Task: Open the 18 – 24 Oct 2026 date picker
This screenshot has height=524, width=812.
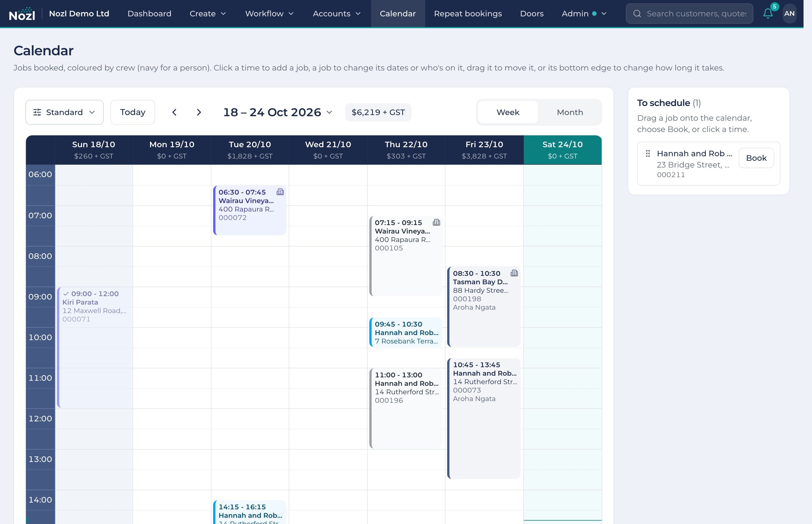Action: [x=278, y=112]
